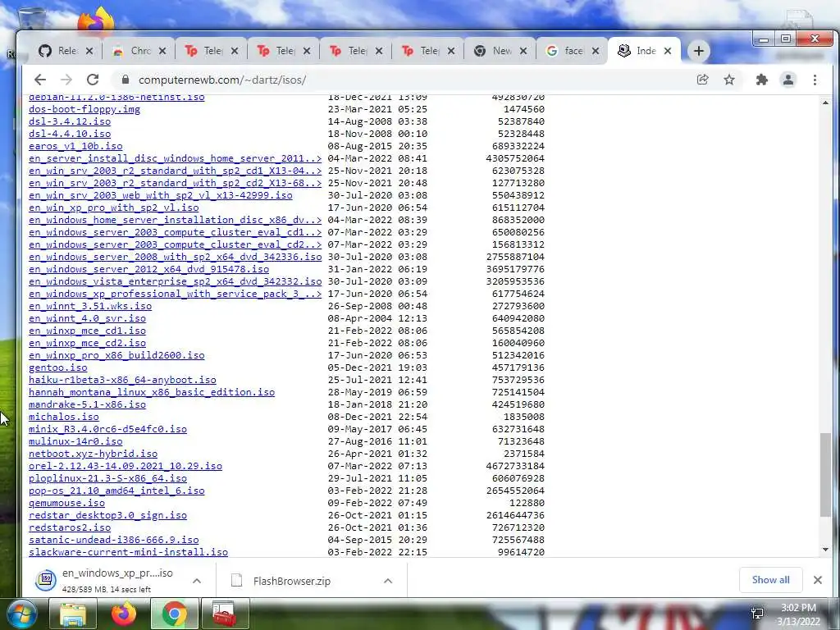Image resolution: width=840 pixels, height=630 pixels.
Task: Switch to New tab
Action: click(500, 51)
